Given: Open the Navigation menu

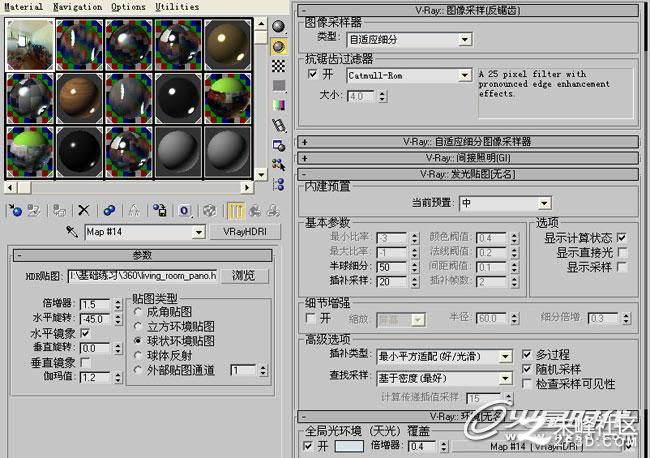Looking at the screenshot, I should [x=78, y=7].
